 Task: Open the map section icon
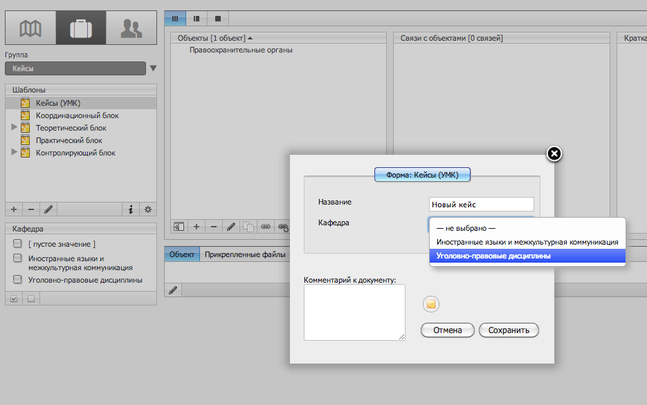click(x=31, y=28)
